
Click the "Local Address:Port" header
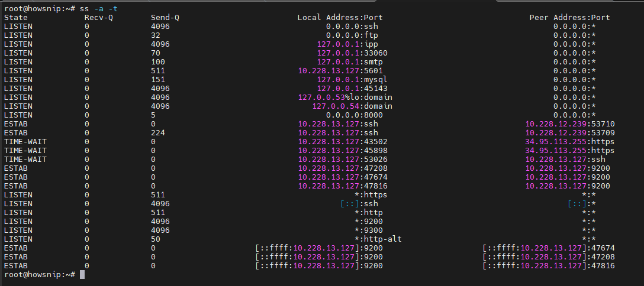coord(340,18)
